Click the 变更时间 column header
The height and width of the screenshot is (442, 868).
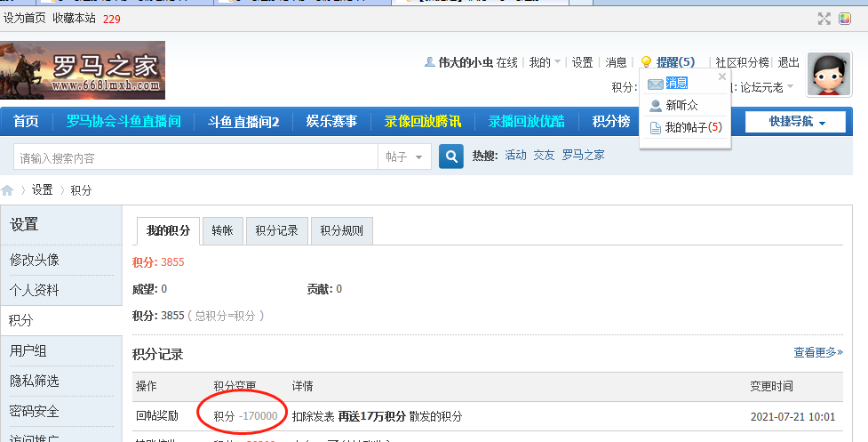(771, 386)
